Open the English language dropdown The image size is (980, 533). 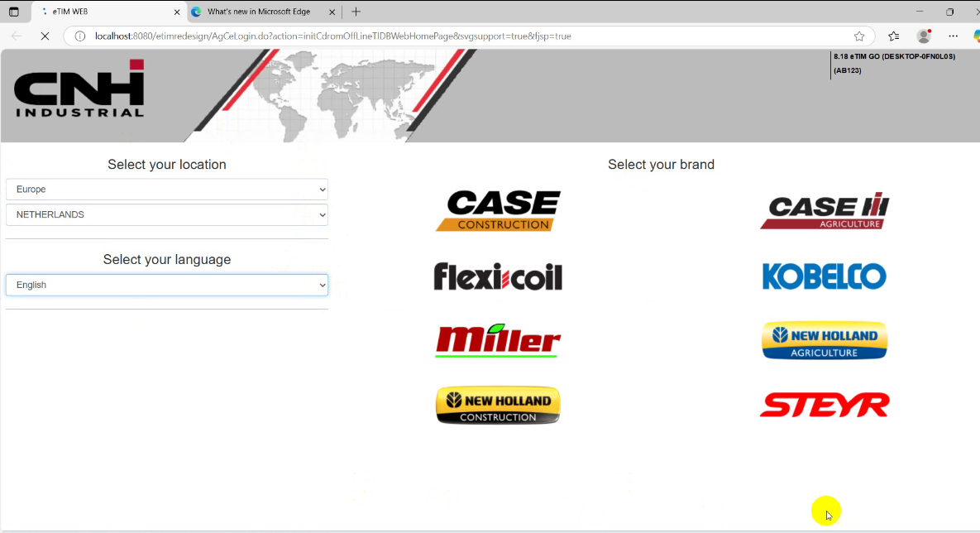[x=167, y=285]
